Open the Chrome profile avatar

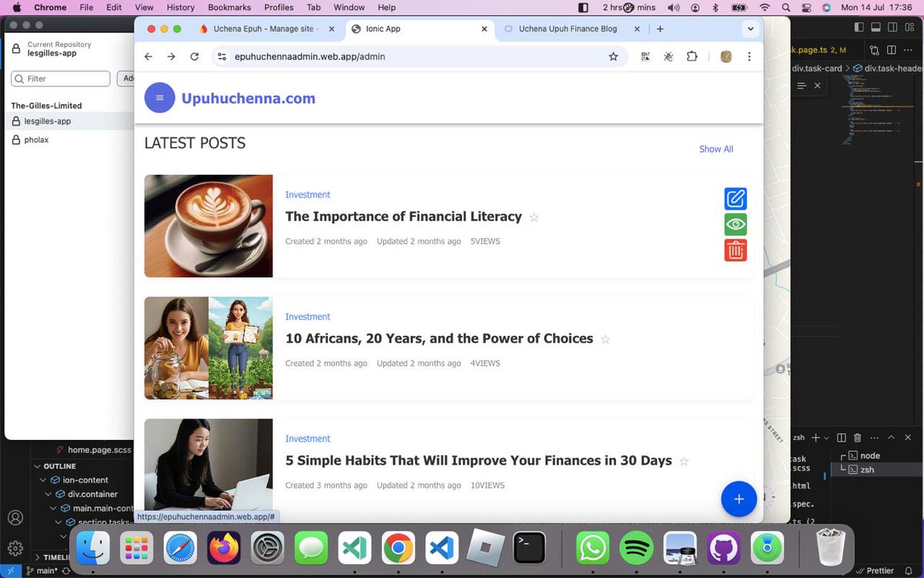[725, 56]
